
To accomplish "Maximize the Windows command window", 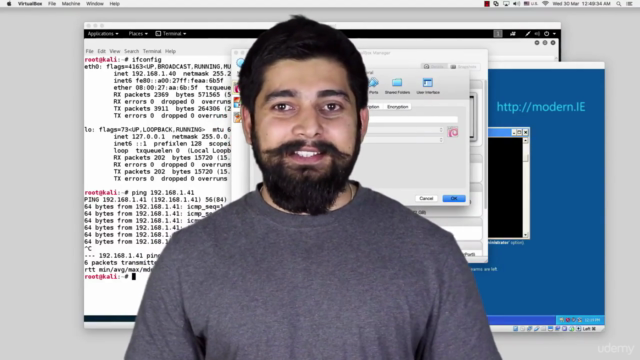I will 520,132.
